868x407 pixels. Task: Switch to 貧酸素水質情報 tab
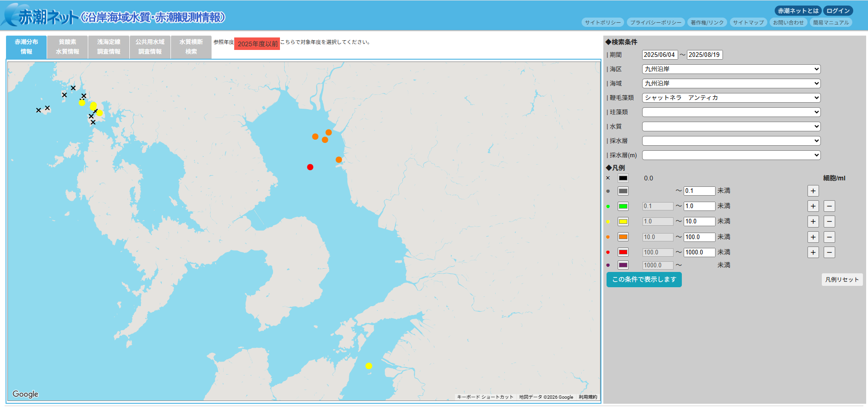[67, 47]
